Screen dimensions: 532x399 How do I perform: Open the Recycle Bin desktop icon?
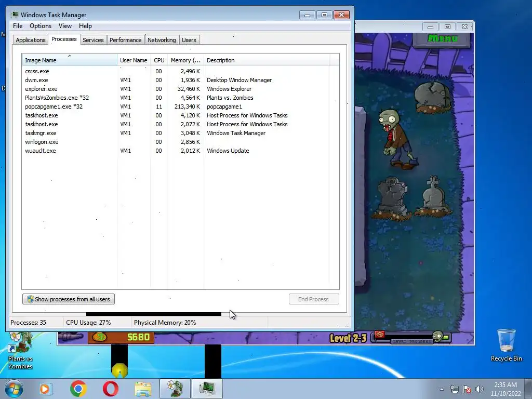coord(506,345)
